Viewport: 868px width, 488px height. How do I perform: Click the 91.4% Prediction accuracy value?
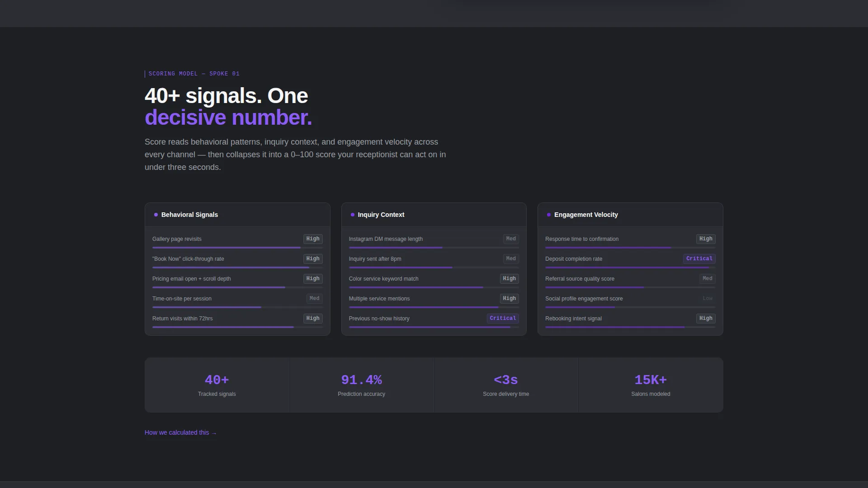[x=361, y=380]
